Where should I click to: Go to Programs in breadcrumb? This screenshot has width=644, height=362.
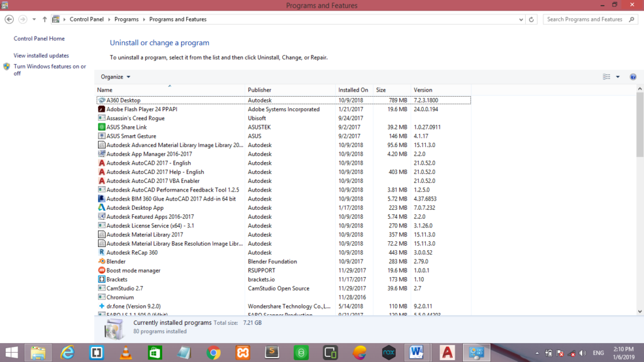point(126,19)
